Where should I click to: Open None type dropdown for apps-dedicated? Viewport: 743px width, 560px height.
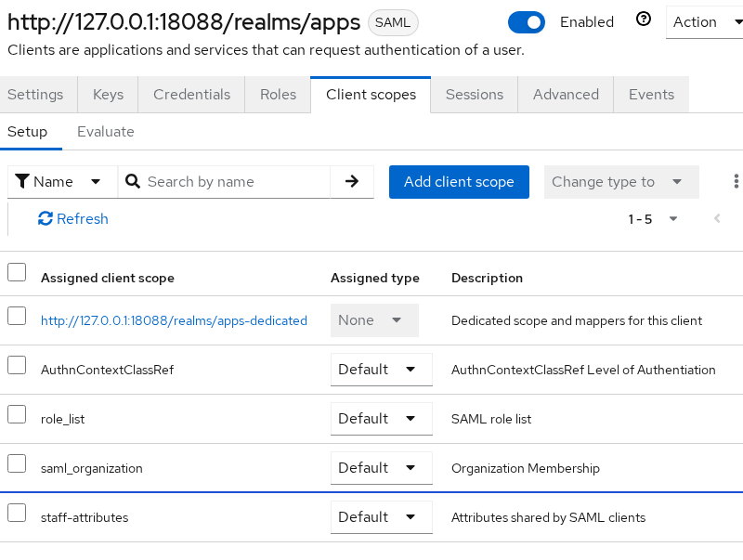(x=374, y=320)
